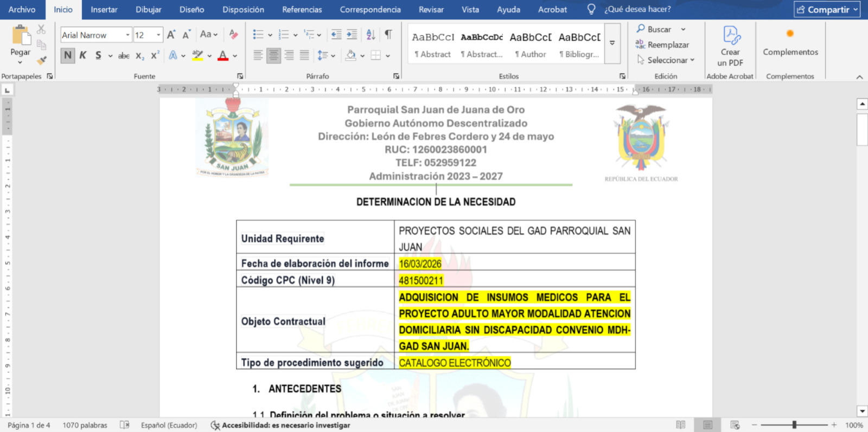This screenshot has height=432, width=868.
Task: Toggle Italic formatting with K button
Action: point(82,55)
